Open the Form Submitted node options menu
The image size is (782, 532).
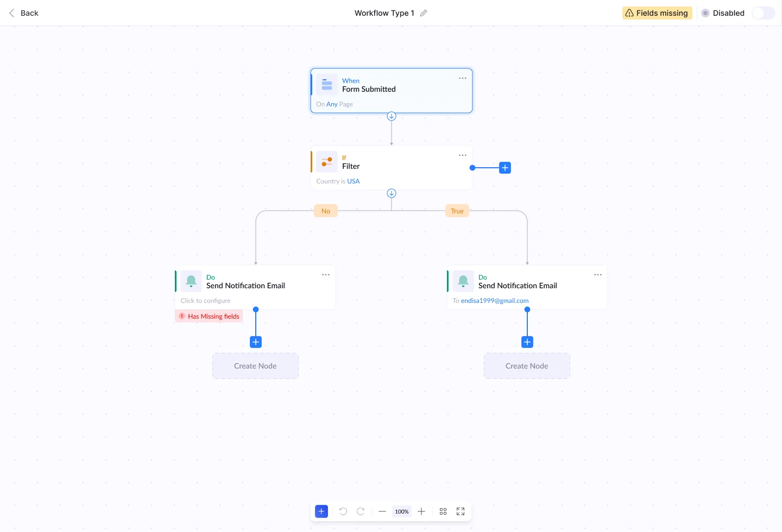tap(463, 78)
